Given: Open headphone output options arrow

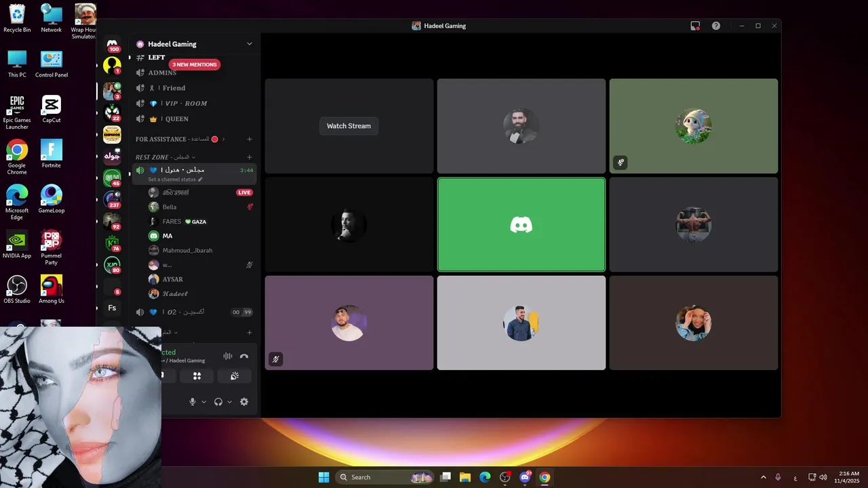Looking at the screenshot, I should tap(229, 402).
